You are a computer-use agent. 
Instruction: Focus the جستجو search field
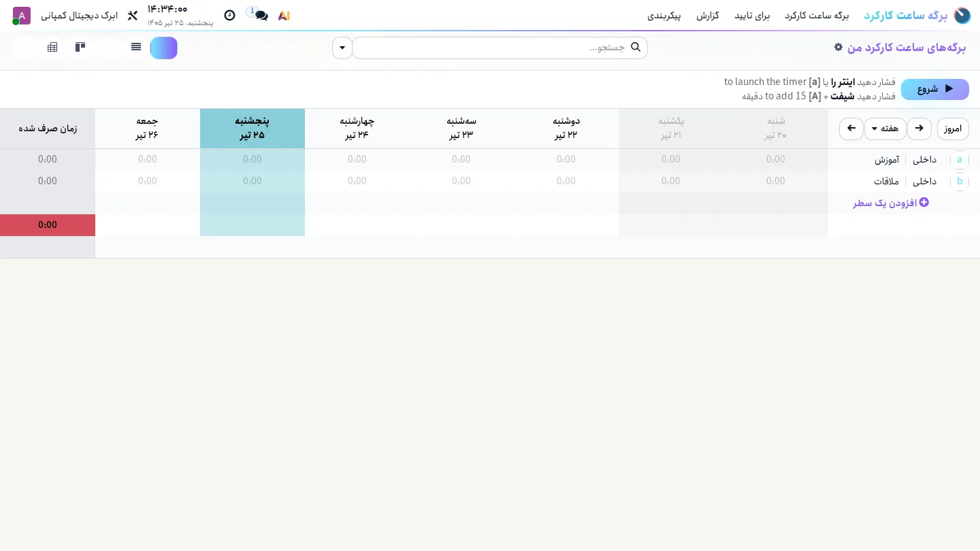pos(500,48)
